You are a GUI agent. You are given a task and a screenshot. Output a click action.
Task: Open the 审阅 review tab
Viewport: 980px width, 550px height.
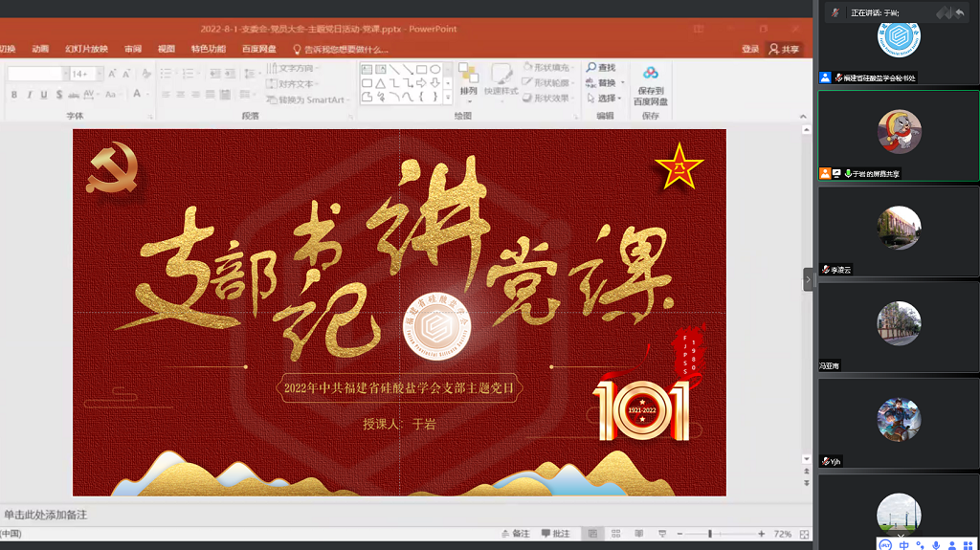point(132,49)
